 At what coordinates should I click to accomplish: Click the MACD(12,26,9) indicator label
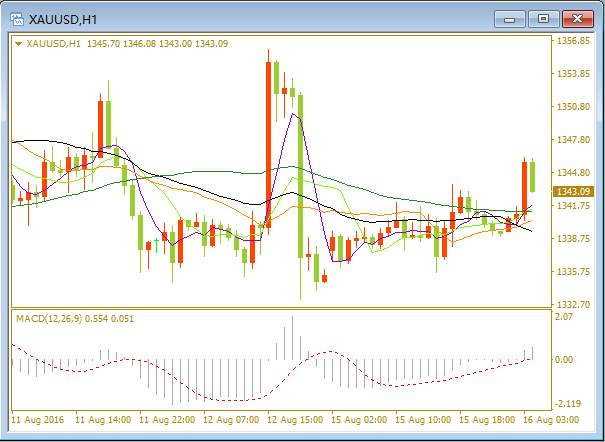pyautogui.click(x=49, y=319)
